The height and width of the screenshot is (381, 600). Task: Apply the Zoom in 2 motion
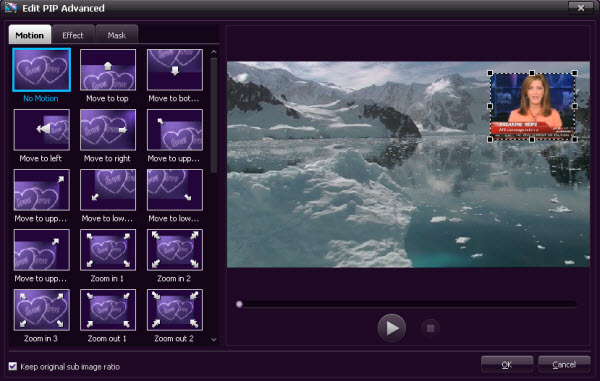pos(175,250)
